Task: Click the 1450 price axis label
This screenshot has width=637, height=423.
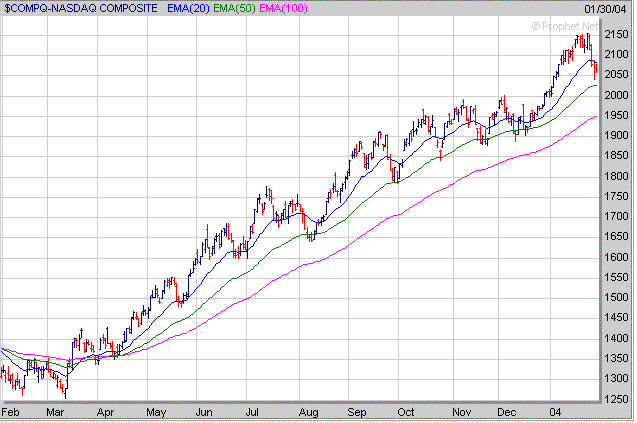Action: click(616, 318)
